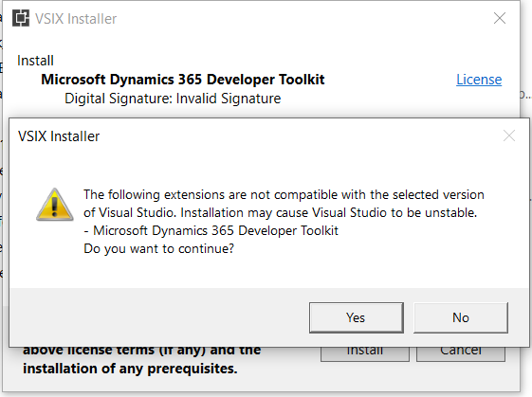This screenshot has width=532, height=397.
Task: Click the gray button footer area of dialog
Action: click(269, 317)
